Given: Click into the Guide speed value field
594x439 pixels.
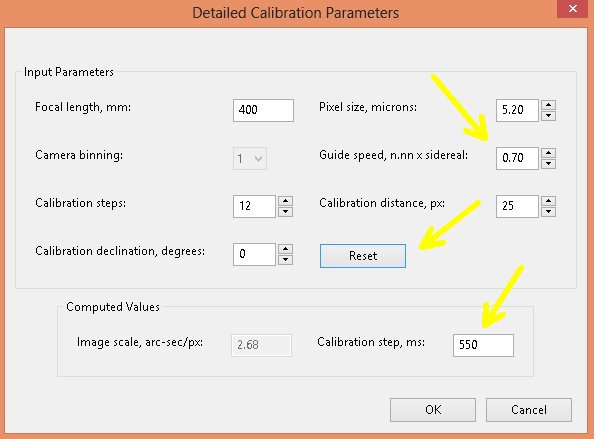Looking at the screenshot, I should (x=517, y=158).
